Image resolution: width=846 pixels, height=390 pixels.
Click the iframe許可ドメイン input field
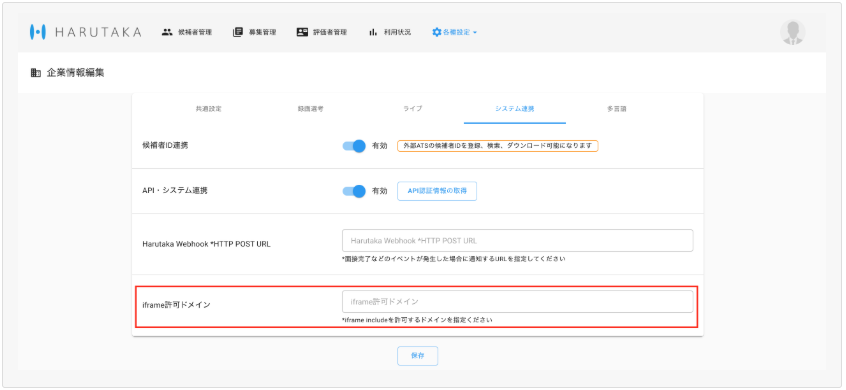tap(517, 302)
